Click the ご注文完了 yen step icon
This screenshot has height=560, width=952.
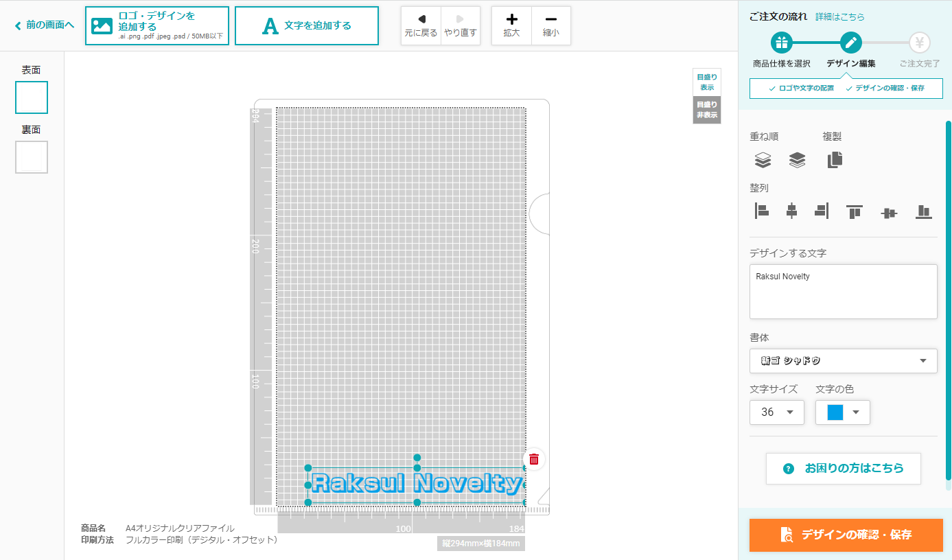click(x=920, y=43)
